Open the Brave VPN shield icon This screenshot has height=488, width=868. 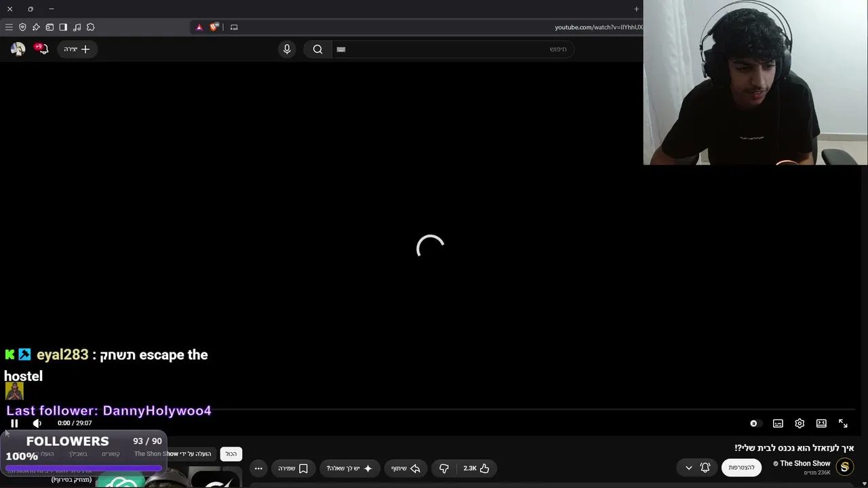(x=22, y=27)
